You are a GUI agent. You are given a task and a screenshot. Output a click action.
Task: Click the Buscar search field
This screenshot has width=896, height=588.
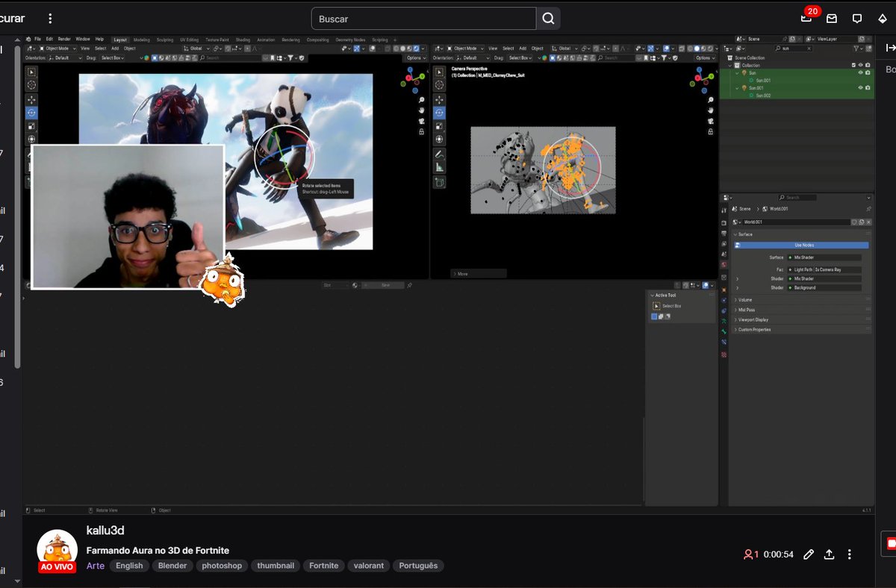[423, 19]
